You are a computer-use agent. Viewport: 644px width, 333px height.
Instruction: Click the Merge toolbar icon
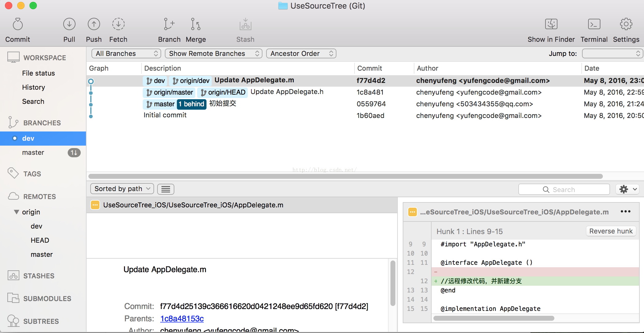click(x=196, y=25)
